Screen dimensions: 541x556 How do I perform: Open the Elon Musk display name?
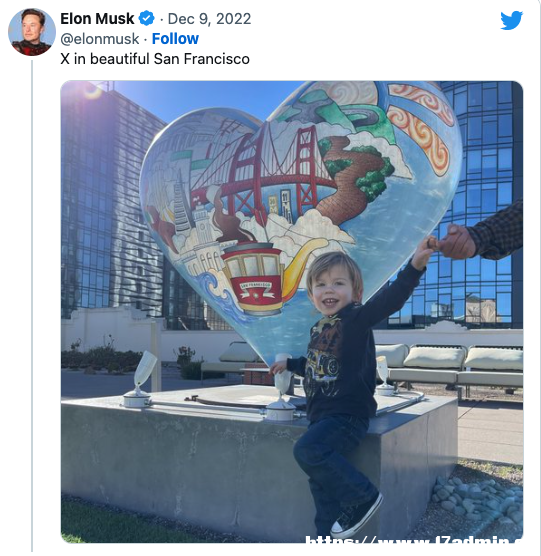(x=97, y=18)
